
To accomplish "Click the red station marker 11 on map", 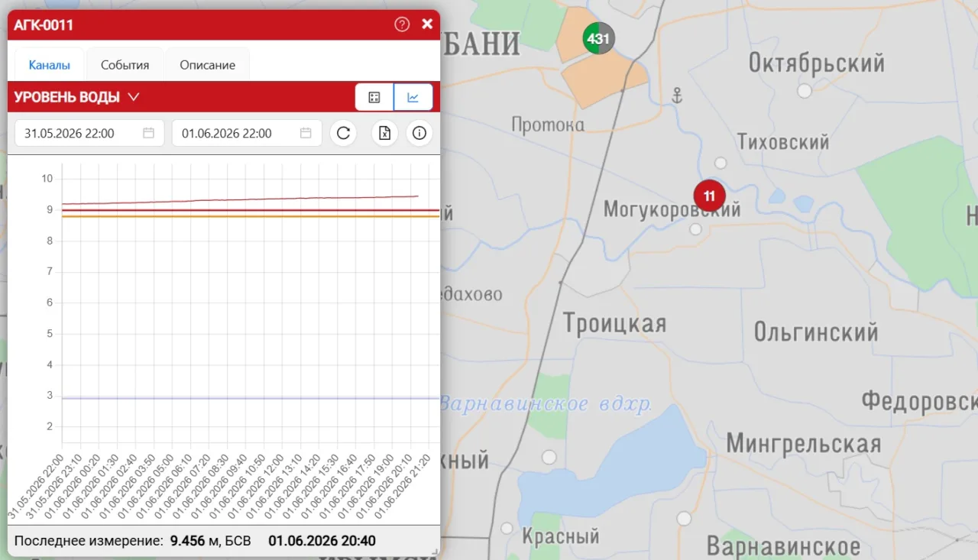I will click(709, 196).
